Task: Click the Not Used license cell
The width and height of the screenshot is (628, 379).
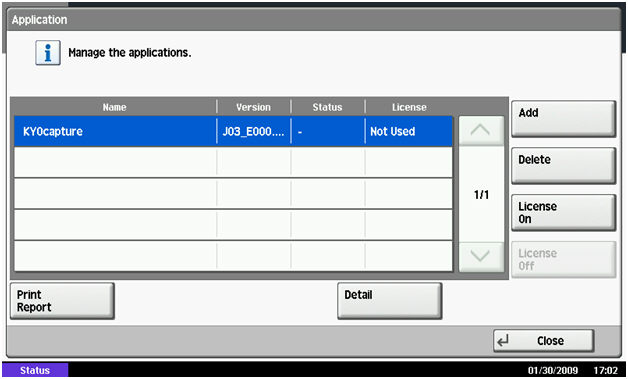Action: (409, 131)
